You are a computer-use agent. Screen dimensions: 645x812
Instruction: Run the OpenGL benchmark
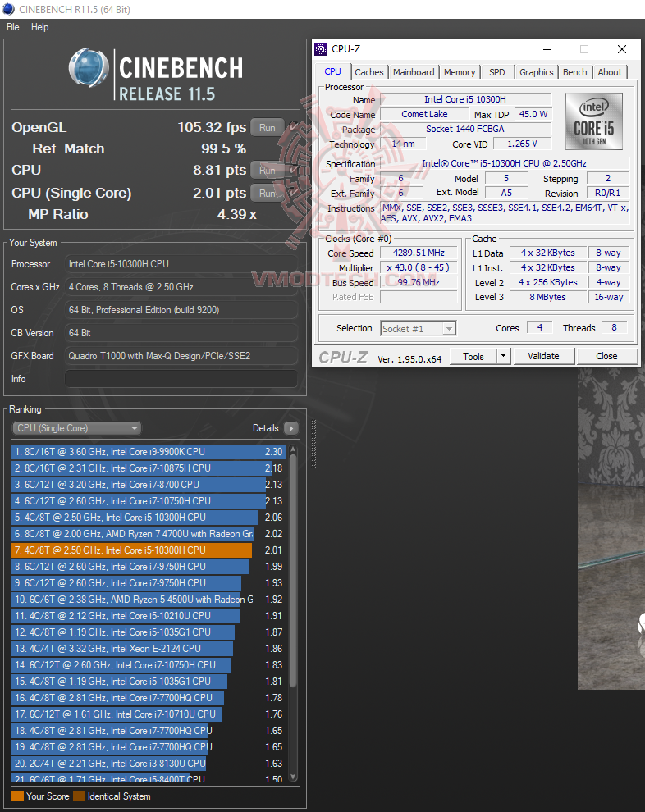pos(268,127)
